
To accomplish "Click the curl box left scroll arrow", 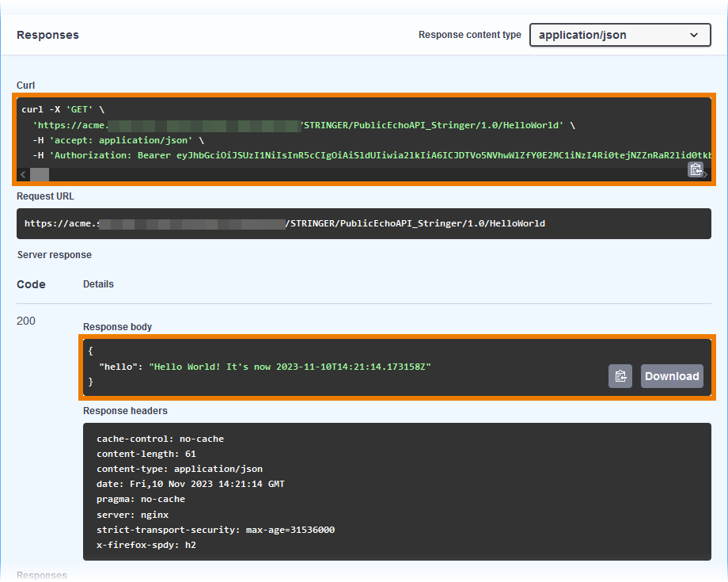I will 23,174.
